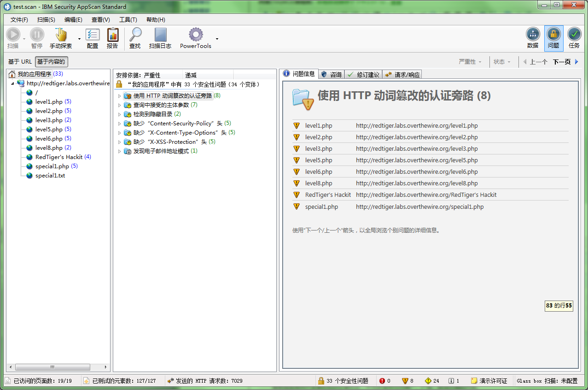Open the 报告 report icon
Image resolution: width=588 pixels, height=390 pixels.
[x=112, y=35]
